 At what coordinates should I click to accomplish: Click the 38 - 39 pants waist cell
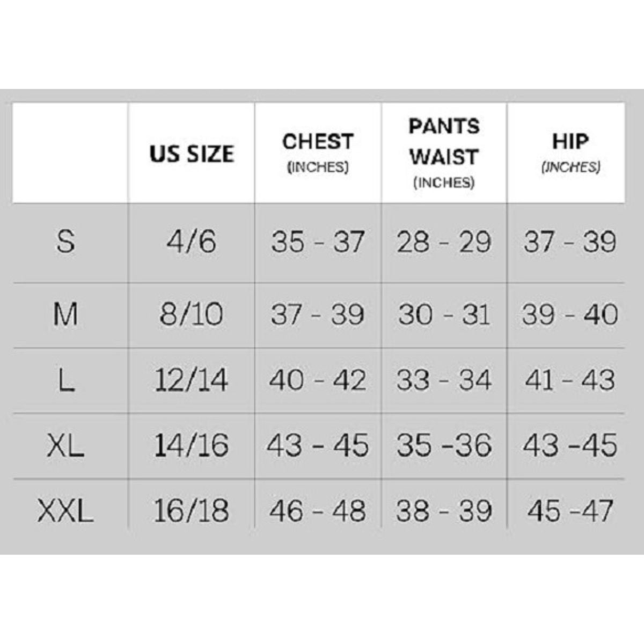coord(444,510)
